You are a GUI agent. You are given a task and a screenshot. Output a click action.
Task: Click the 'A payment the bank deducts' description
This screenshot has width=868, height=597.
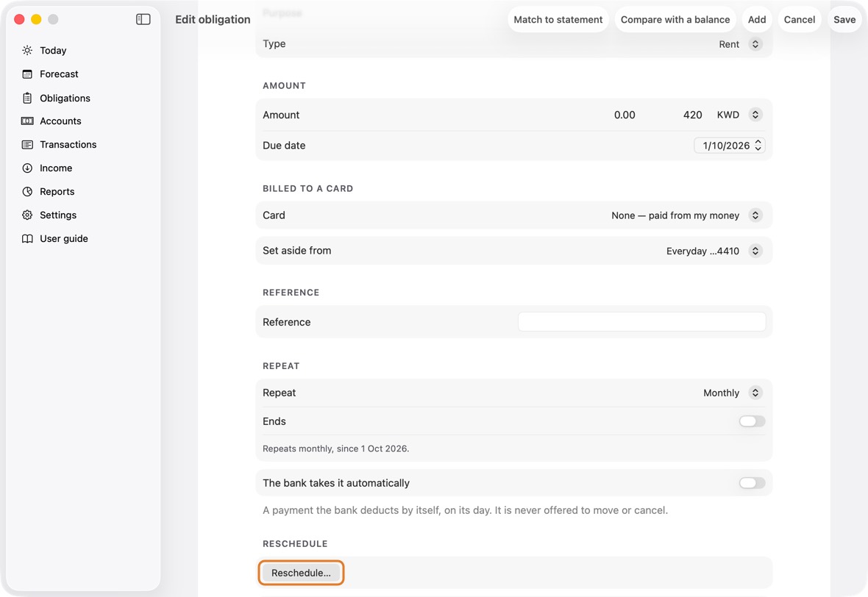coord(465,510)
